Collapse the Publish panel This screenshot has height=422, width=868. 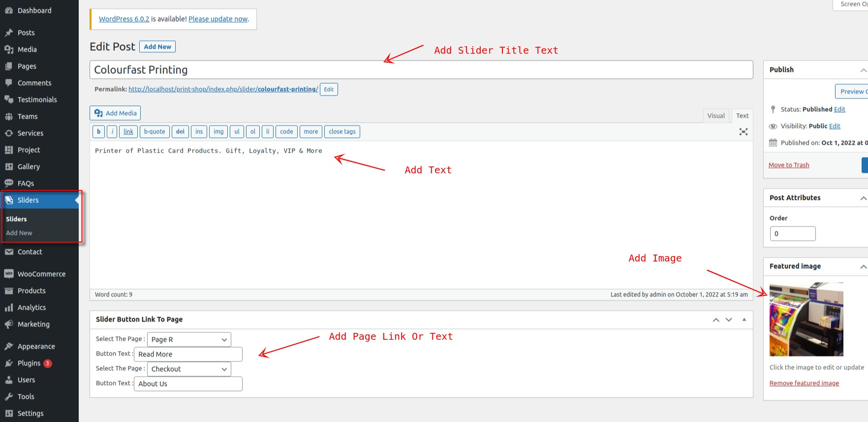(x=863, y=70)
